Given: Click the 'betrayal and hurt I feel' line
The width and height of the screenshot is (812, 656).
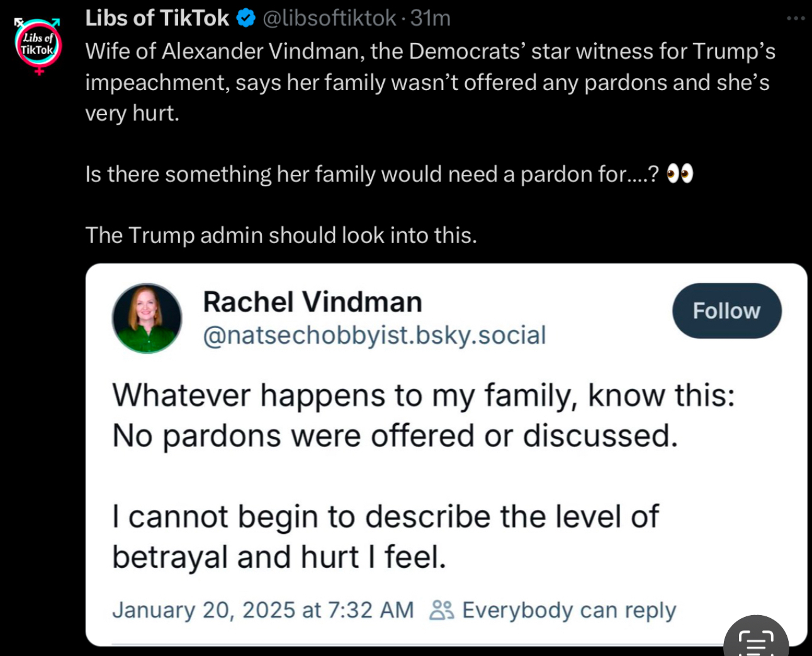Looking at the screenshot, I should tap(279, 557).
